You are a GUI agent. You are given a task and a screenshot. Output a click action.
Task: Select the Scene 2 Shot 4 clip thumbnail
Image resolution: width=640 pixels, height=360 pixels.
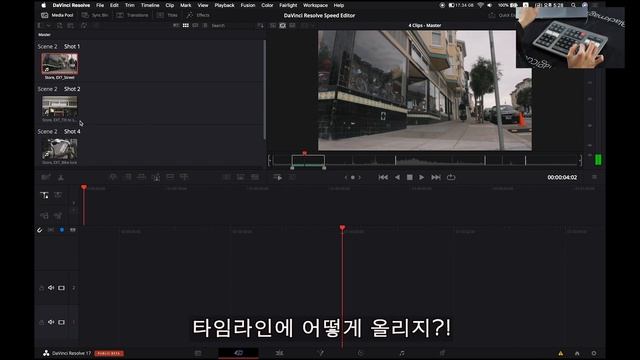point(60,149)
